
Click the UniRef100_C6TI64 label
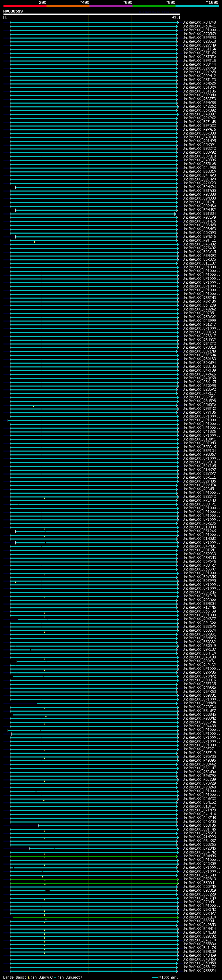tap(199, 49)
